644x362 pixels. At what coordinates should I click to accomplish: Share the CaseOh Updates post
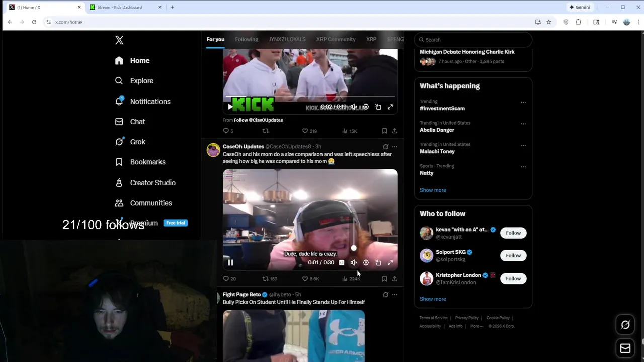point(394,279)
